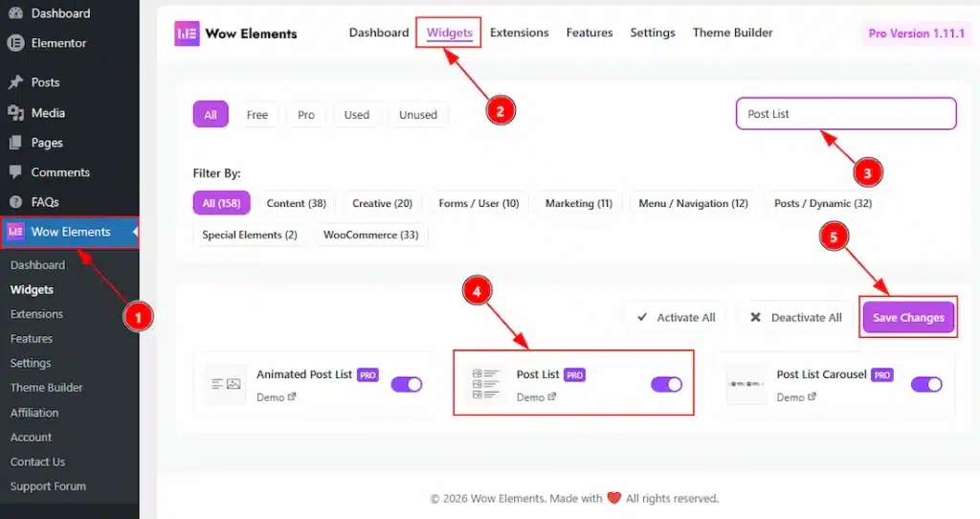Click the Pro Version 1.11.1 badge
Viewport: 980px width, 519px height.
(916, 34)
